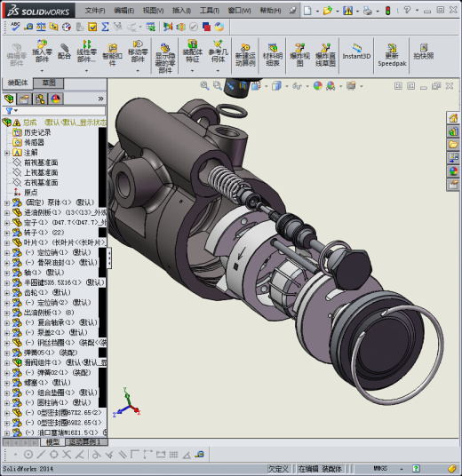Click the 材料明细表 bill of materials icon
This screenshot has width=462, height=476.
point(273,55)
